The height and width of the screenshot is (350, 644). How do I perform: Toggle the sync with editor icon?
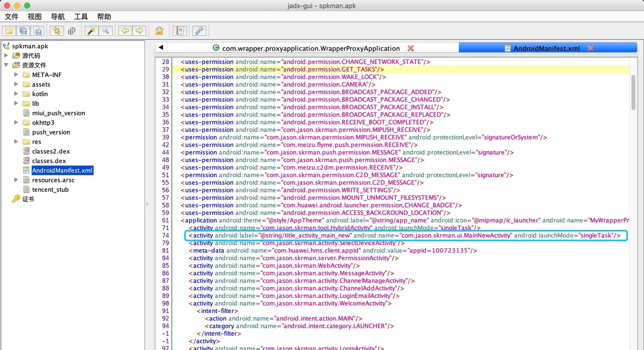[57, 31]
